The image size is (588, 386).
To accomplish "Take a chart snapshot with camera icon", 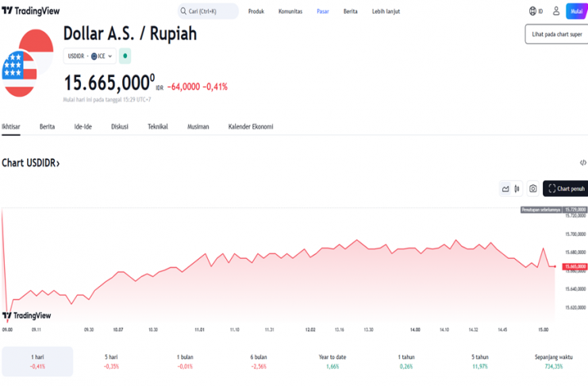I will tap(533, 188).
